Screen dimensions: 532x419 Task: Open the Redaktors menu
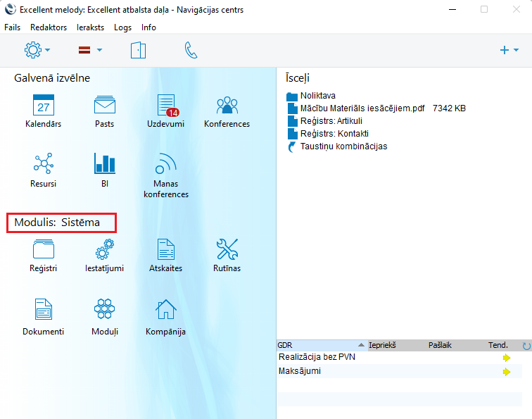(49, 27)
